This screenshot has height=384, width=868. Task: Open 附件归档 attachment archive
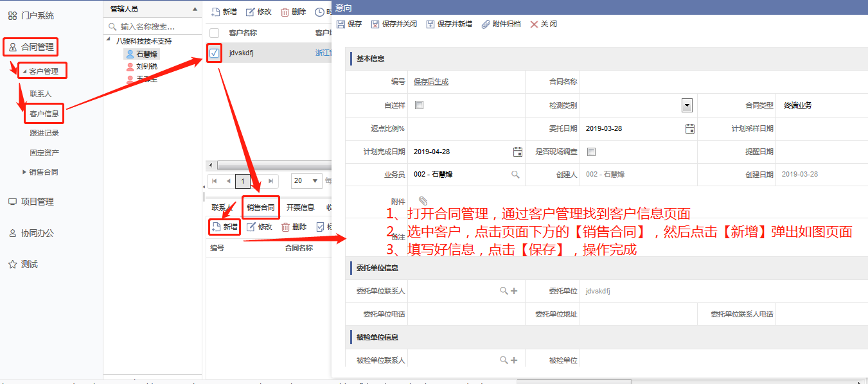coord(486,24)
